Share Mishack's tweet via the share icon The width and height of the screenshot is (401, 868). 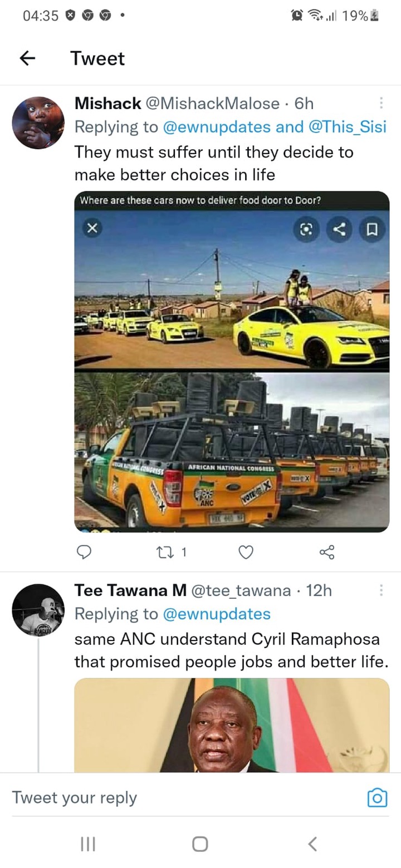[327, 552]
